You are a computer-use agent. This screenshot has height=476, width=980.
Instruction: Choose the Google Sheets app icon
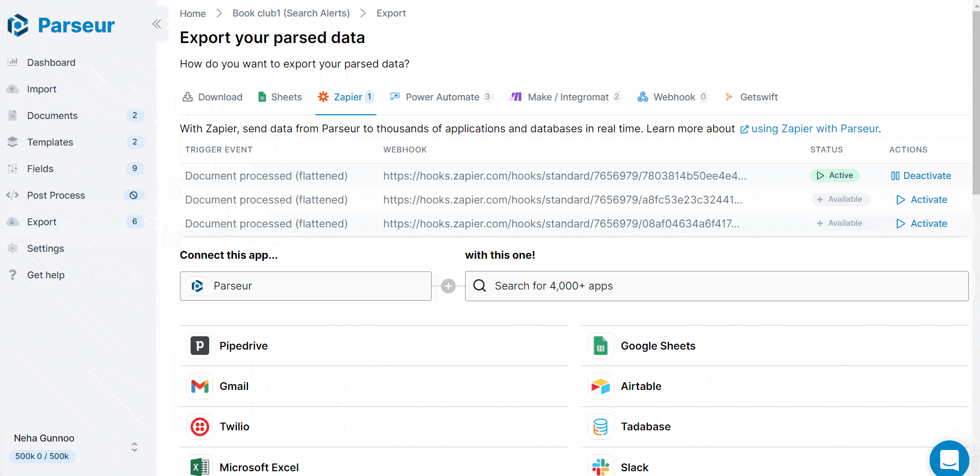tap(600, 346)
